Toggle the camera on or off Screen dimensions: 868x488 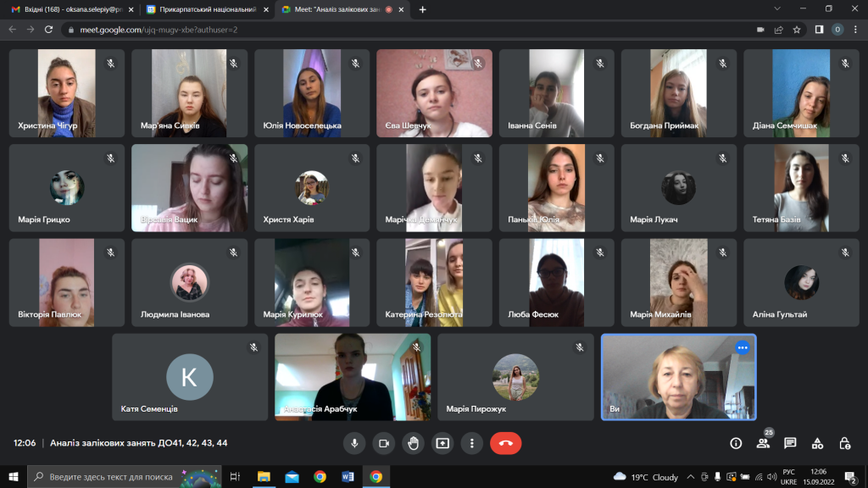pyautogui.click(x=383, y=443)
